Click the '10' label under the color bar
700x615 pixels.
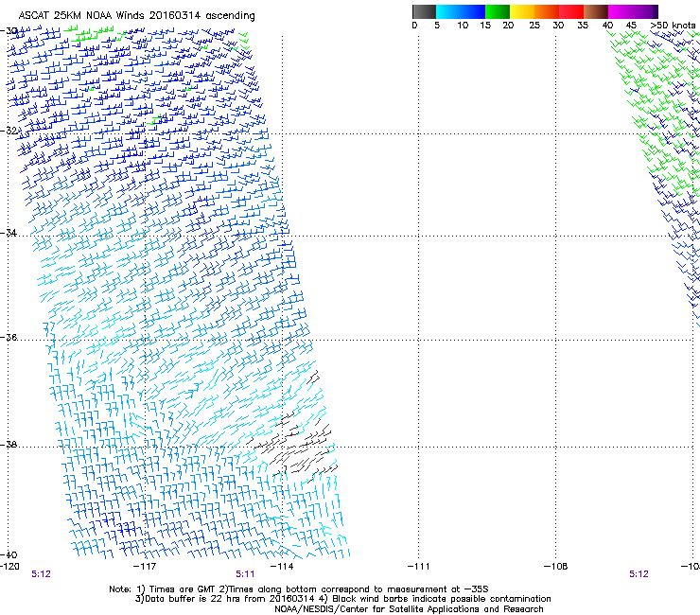click(x=463, y=26)
